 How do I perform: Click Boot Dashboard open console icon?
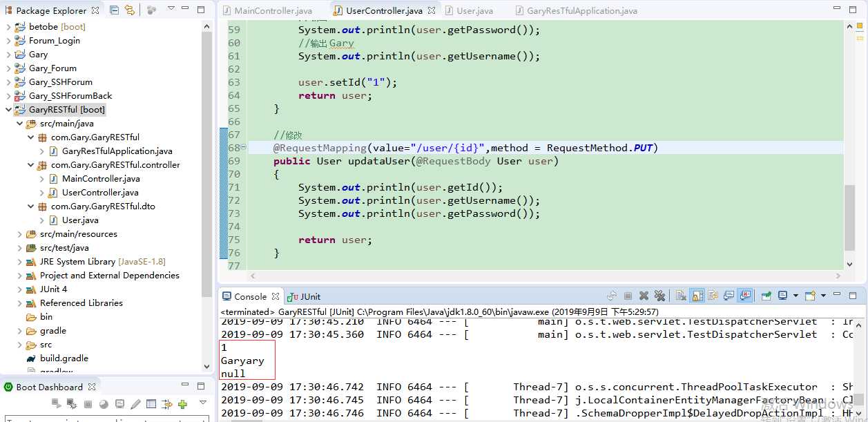click(119, 404)
